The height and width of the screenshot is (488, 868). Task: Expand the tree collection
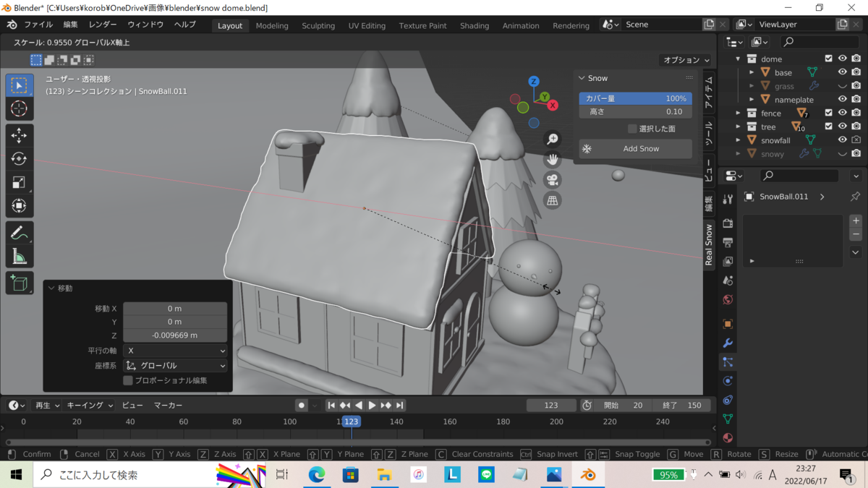pos(738,127)
